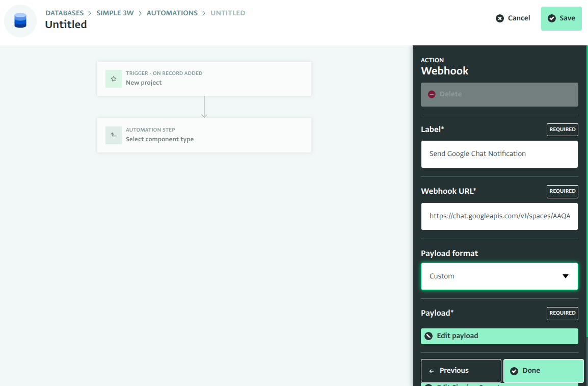Open the Payload format dropdown arrow
The image size is (588, 386).
(566, 276)
